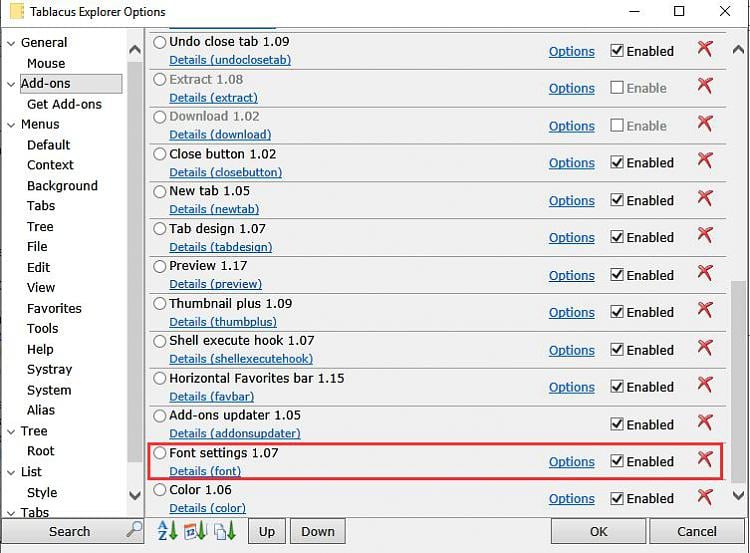Remove the Download add-on (red X)
The image size is (750, 553).
point(705,123)
